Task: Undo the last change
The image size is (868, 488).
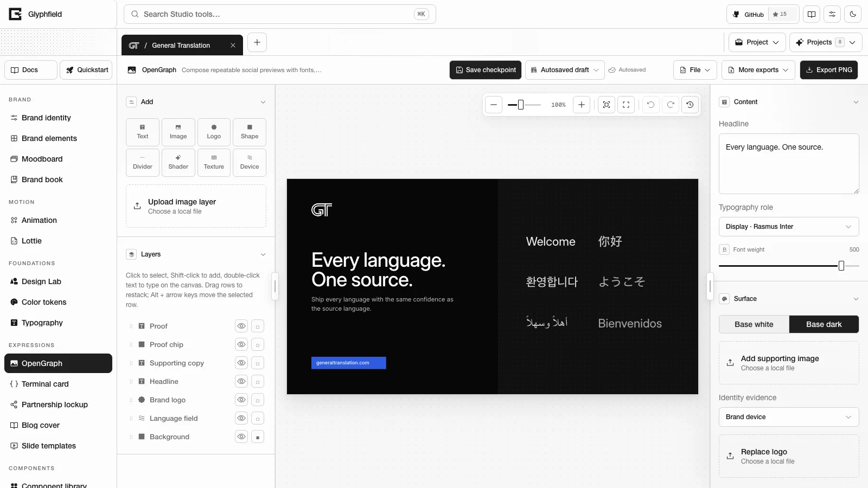Action: (651, 105)
